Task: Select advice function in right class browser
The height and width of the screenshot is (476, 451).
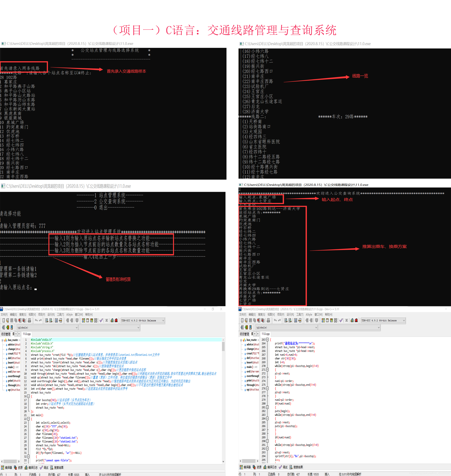Action: (x=253, y=344)
